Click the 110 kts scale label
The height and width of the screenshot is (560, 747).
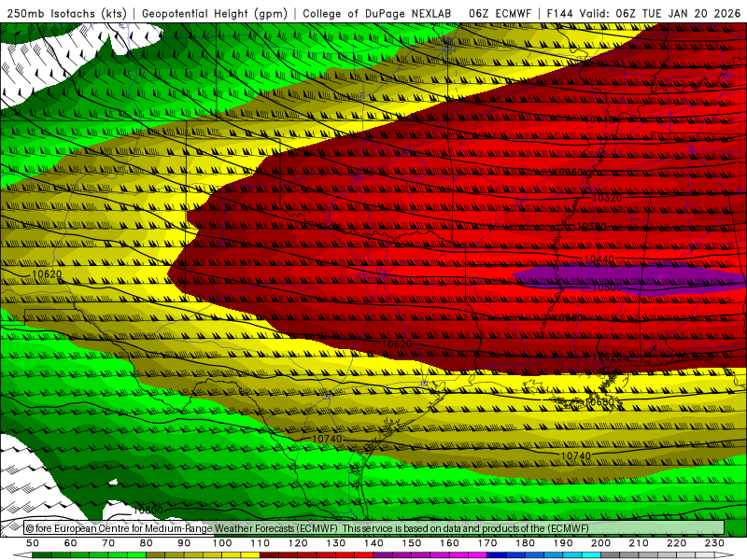261,543
